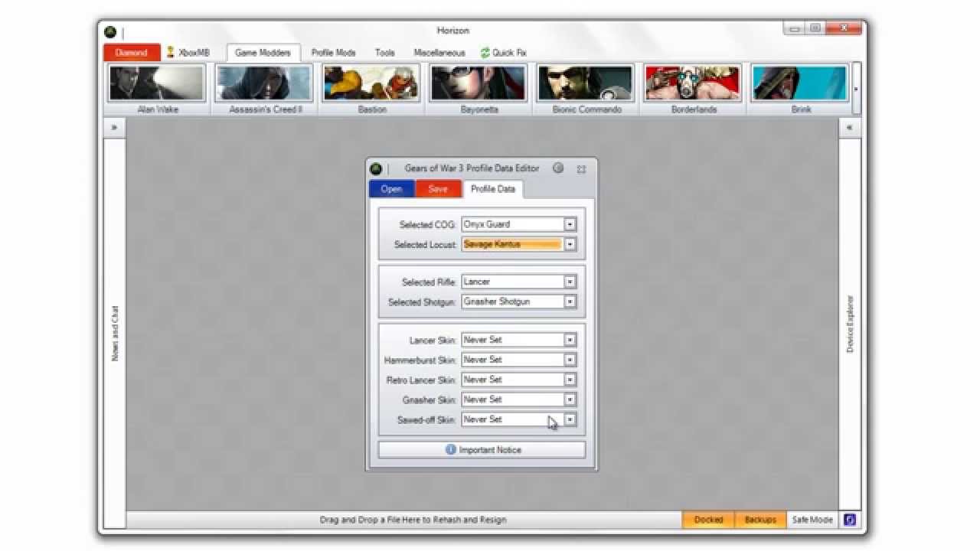The image size is (980, 551).
Task: Open the Gnasher Skin dropdown
Action: [570, 399]
